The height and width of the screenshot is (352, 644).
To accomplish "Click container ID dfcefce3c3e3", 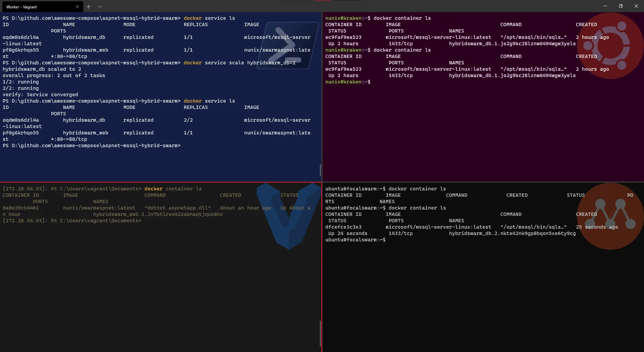I will pos(343,227).
